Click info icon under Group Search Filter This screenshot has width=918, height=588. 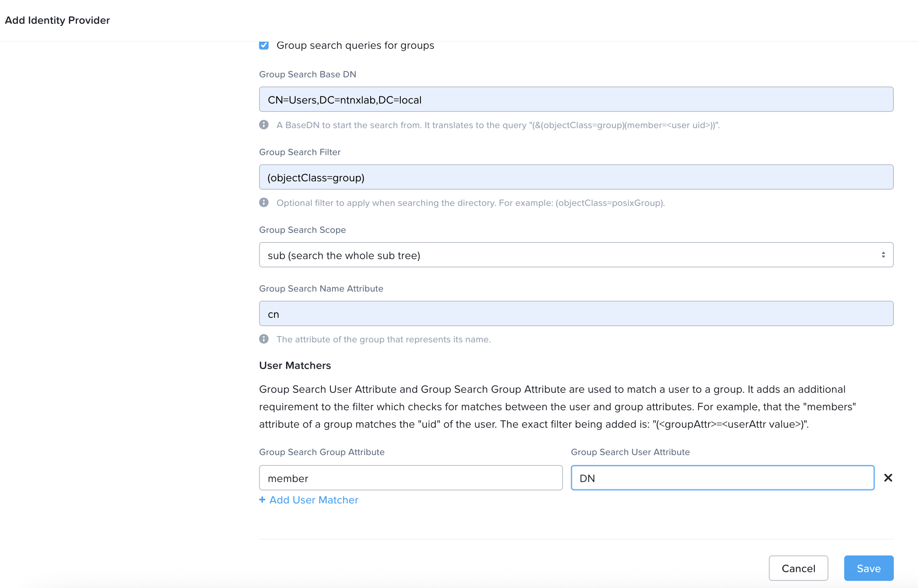coord(264,203)
